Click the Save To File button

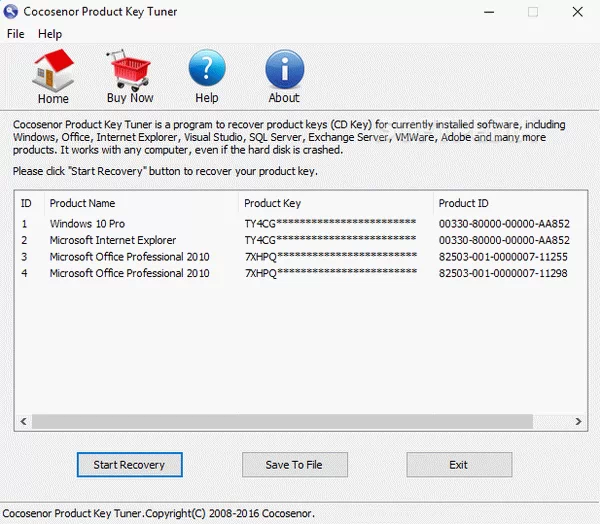(x=295, y=465)
